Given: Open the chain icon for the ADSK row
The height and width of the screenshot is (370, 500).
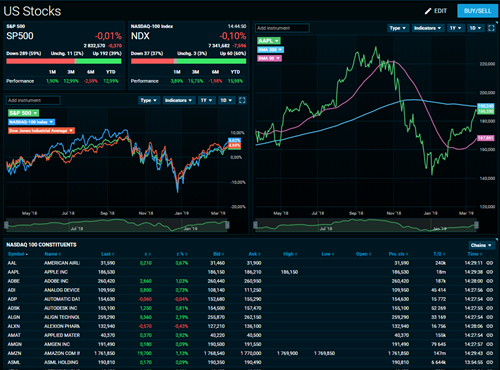Looking at the screenshot, I should coord(489,308).
